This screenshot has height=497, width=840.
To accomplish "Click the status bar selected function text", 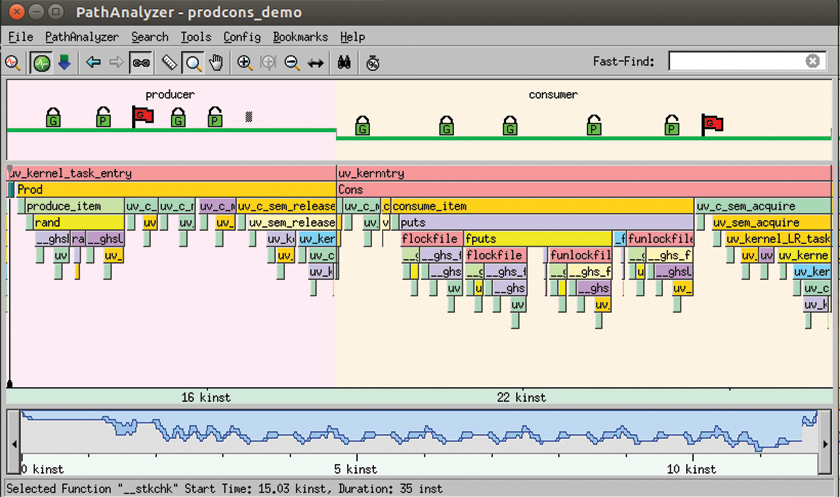I will [224, 488].
